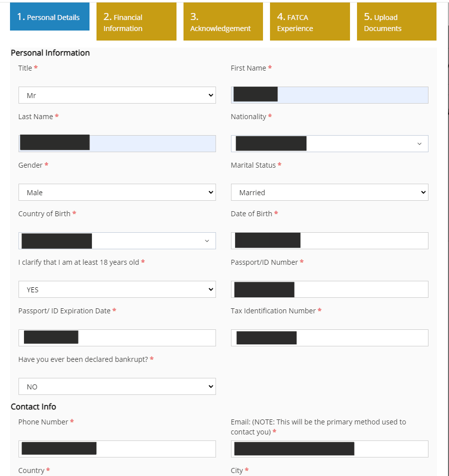Open the declared bankrupt NO dropdown
The width and height of the screenshot is (449, 476).
(x=117, y=387)
